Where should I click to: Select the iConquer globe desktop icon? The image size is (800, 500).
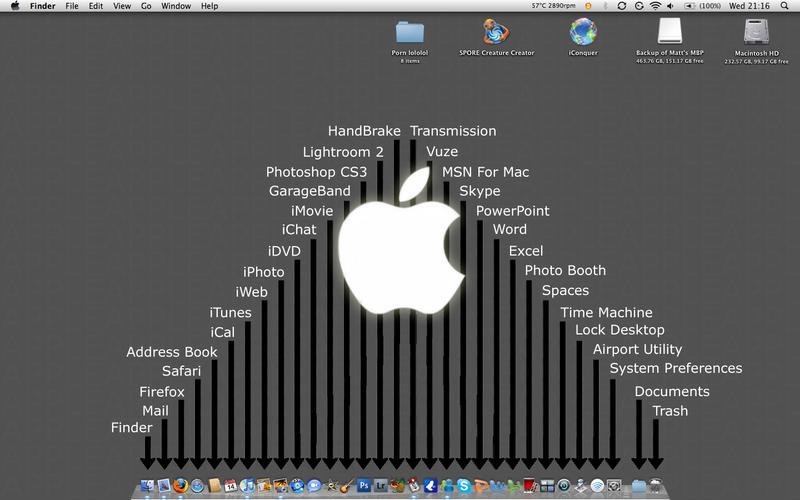pyautogui.click(x=583, y=32)
